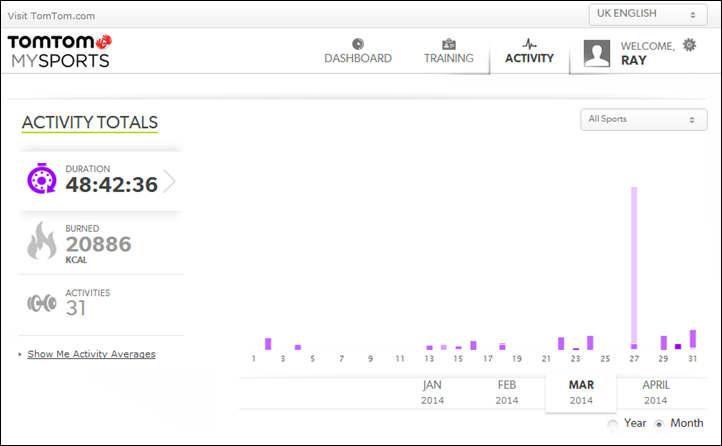
Task: Click the activities dumbbell icon
Action: click(x=42, y=303)
